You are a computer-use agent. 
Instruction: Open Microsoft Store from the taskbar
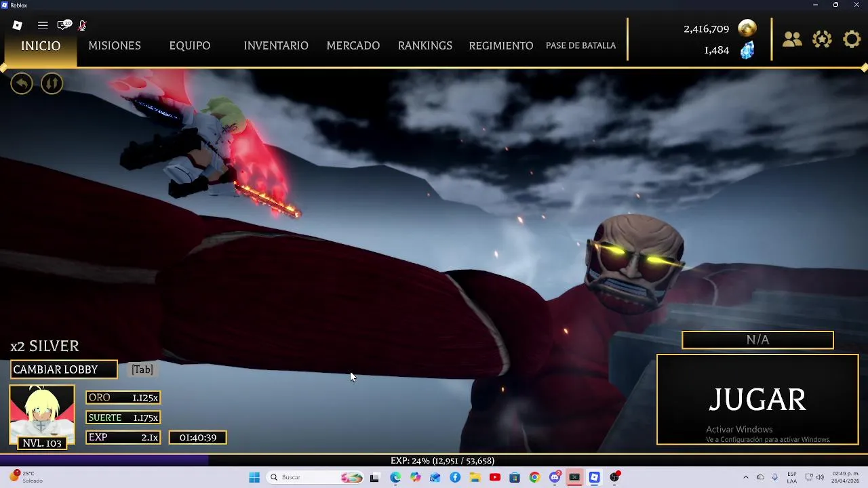515,477
